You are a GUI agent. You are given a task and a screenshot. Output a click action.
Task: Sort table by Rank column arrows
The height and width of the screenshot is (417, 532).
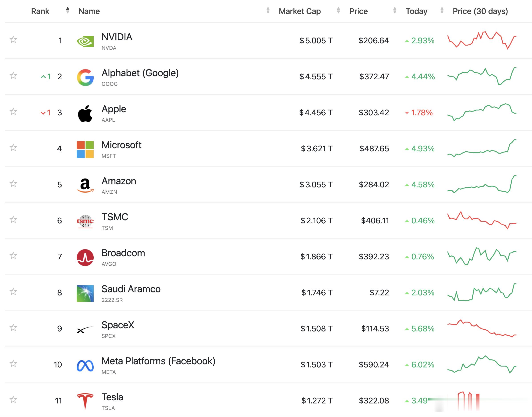tap(68, 10)
